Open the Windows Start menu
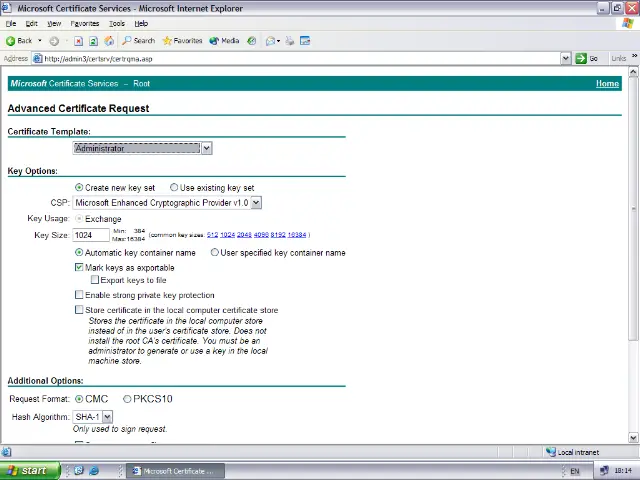This screenshot has width=640, height=480. tap(30, 471)
